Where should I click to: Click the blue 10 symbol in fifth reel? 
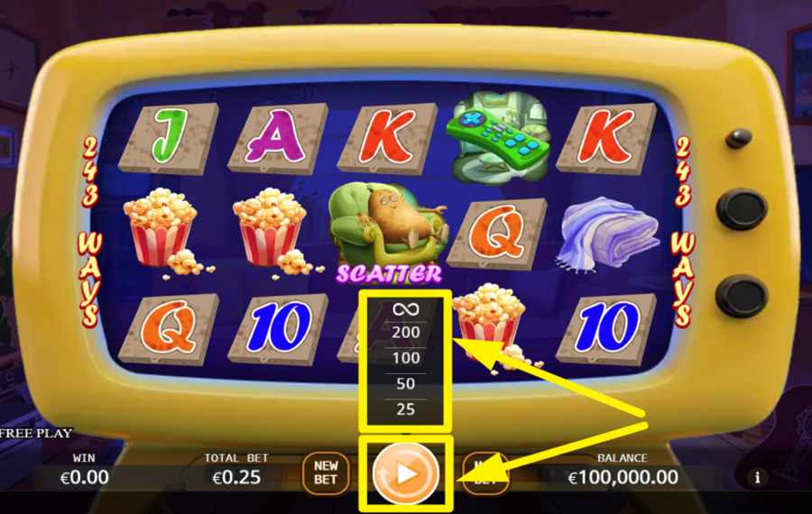click(x=606, y=327)
